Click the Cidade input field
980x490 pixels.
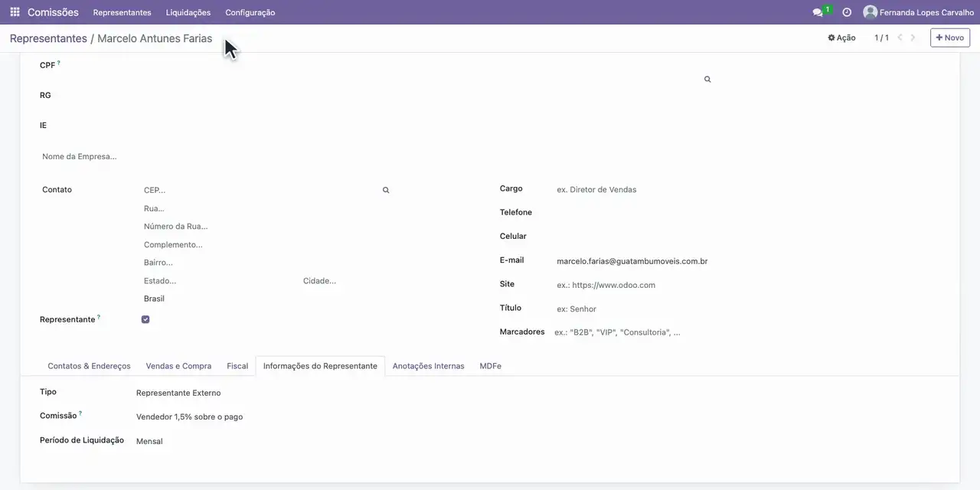point(346,281)
